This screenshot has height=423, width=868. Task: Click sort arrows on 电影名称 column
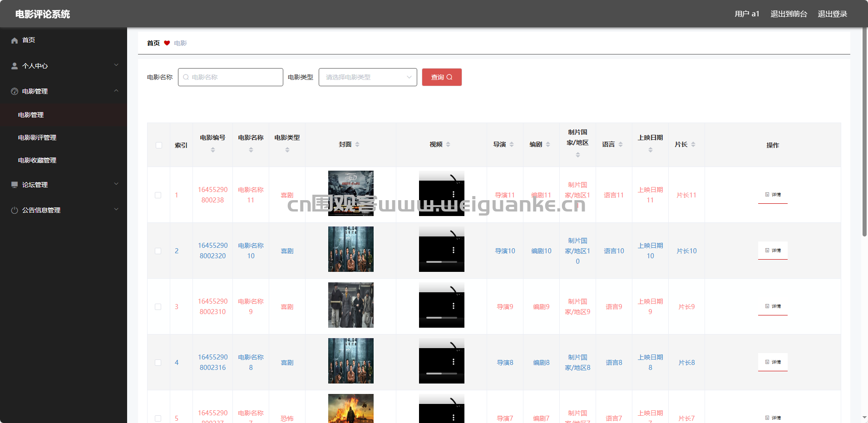click(251, 150)
